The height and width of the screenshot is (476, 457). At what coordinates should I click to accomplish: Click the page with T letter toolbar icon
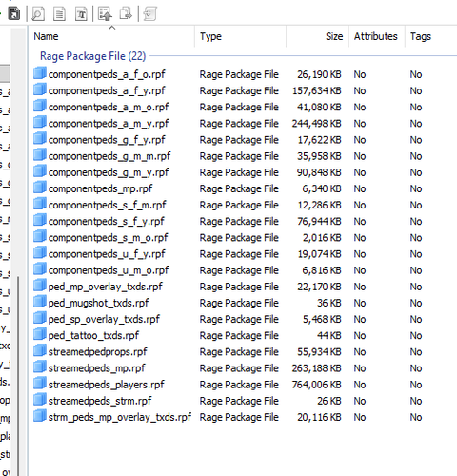coord(81,14)
